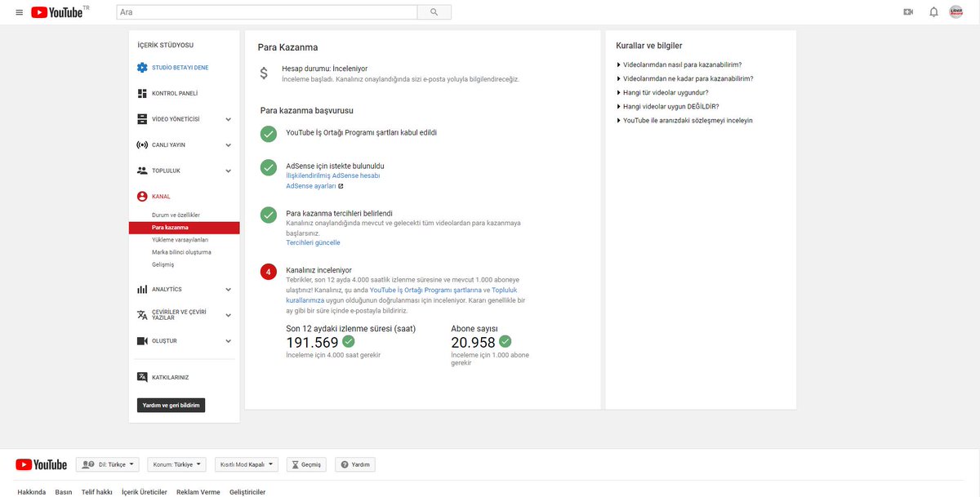980x497 pixels.
Task: Click the Analytics bar chart icon
Action: [x=142, y=289]
